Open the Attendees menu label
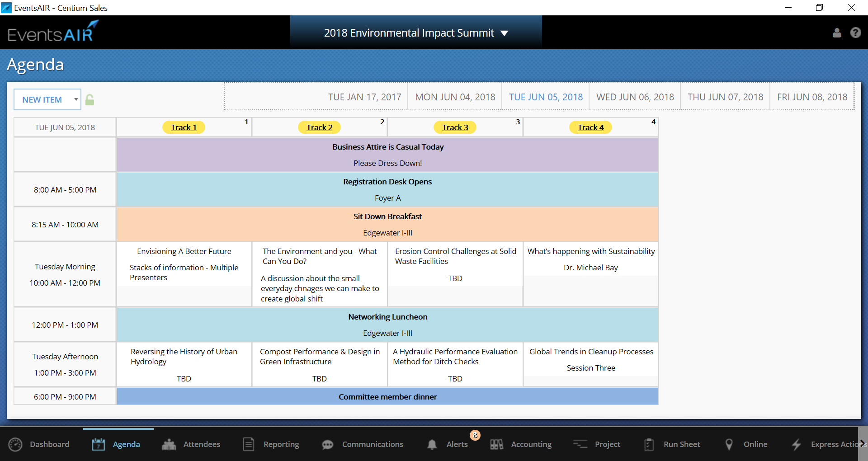Image resolution: width=868 pixels, height=461 pixels. pyautogui.click(x=202, y=444)
